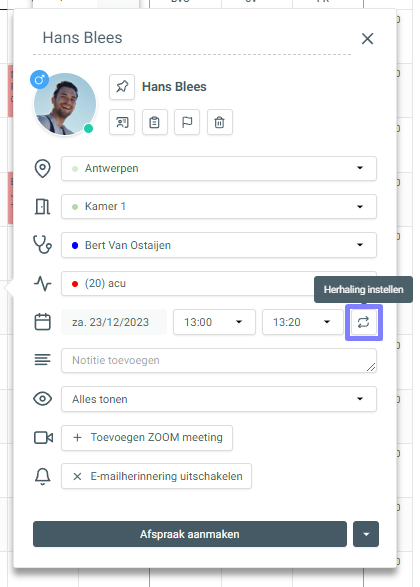Delete appointment using trash icon
This screenshot has height=587, width=420.
tap(220, 122)
